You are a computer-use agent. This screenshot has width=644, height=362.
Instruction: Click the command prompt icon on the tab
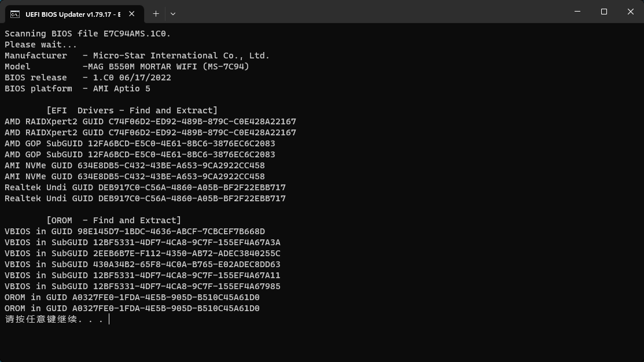click(x=15, y=13)
